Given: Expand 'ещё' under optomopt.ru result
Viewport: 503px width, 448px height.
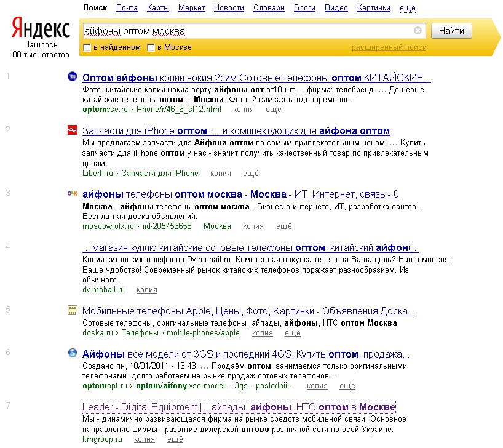Looking at the screenshot, I should (x=347, y=386).
